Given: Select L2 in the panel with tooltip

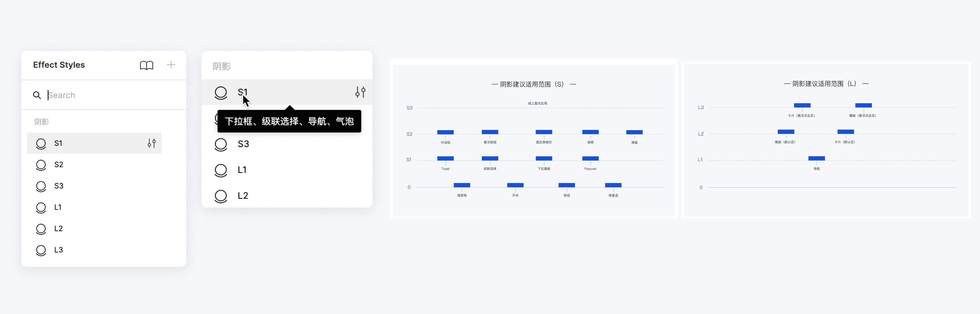Looking at the screenshot, I should [243, 196].
